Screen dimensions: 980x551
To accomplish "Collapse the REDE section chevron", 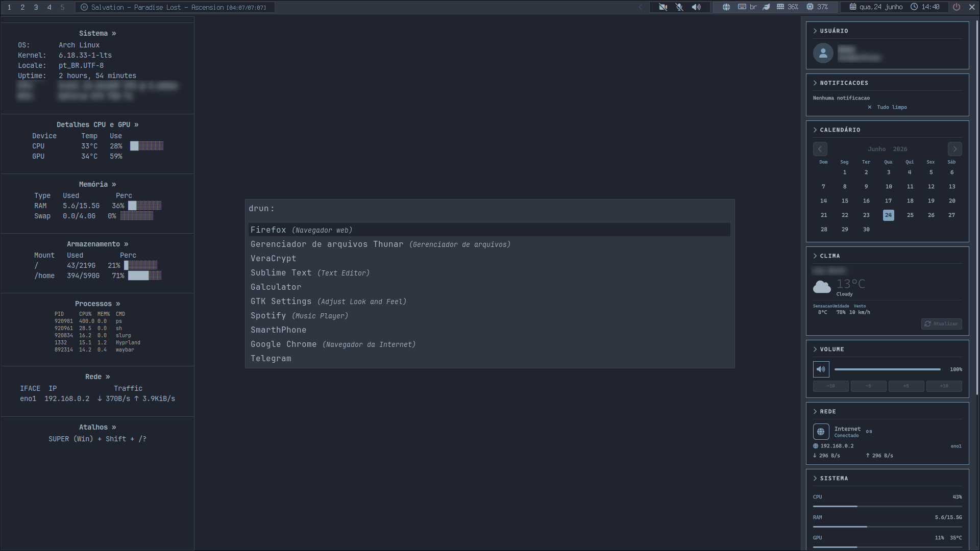I will tap(815, 412).
